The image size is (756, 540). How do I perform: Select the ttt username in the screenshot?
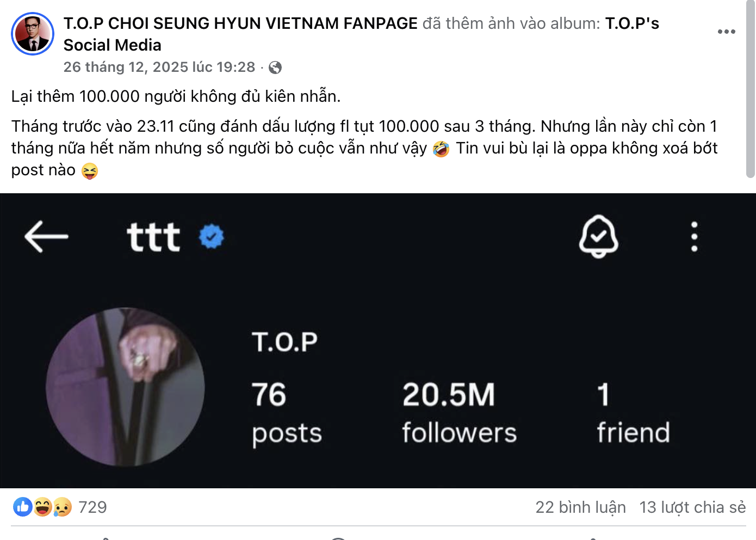pos(154,237)
